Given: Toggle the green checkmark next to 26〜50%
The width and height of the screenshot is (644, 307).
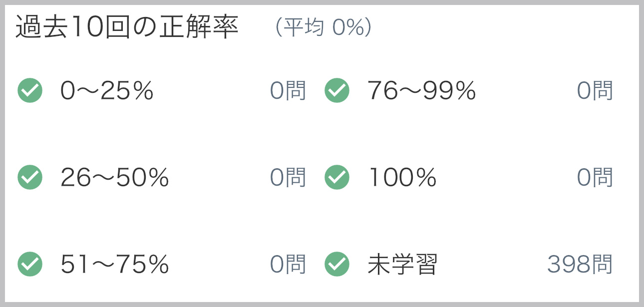Looking at the screenshot, I should tap(30, 178).
